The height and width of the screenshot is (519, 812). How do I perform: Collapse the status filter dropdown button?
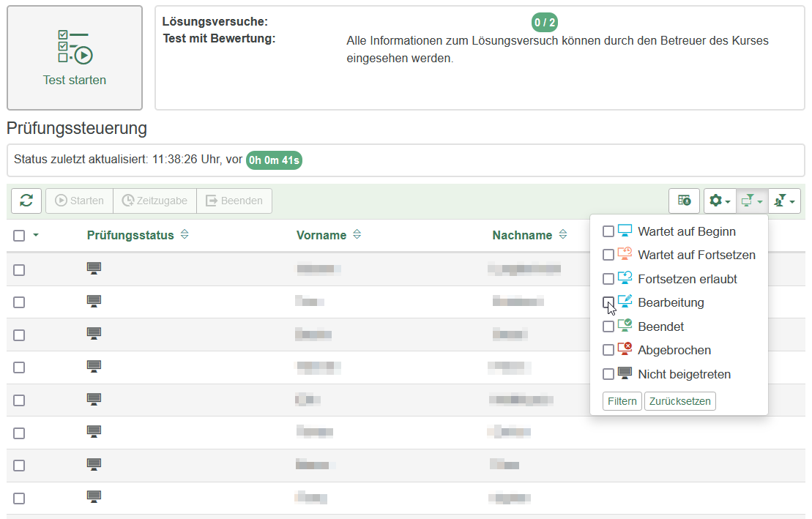[x=752, y=201]
